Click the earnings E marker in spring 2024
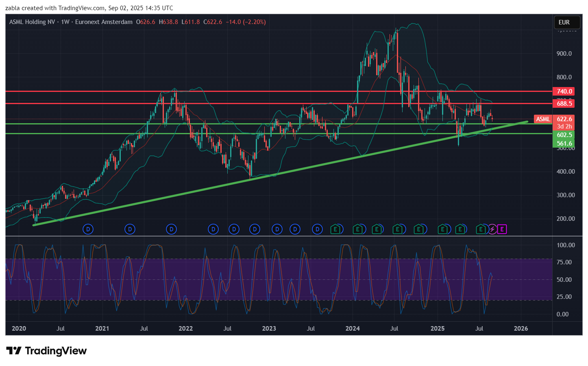588x366 pixels. 377,229
